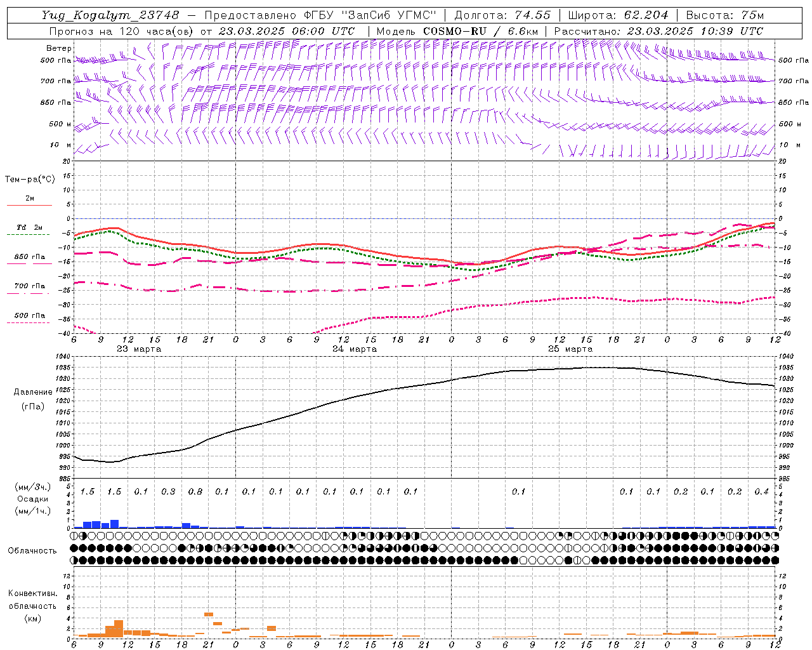Click the 0.8 three-hour precipitation value
The height and width of the screenshot is (650, 812).
tap(195, 491)
